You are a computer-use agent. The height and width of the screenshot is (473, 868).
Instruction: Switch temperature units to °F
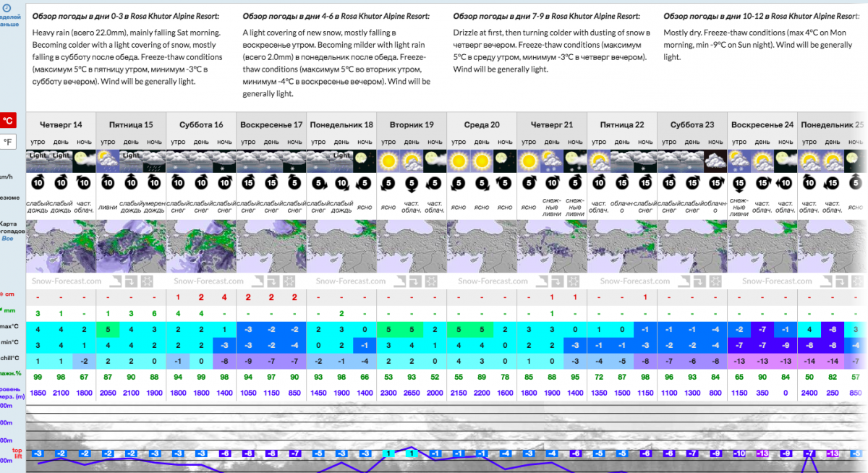click(x=8, y=142)
